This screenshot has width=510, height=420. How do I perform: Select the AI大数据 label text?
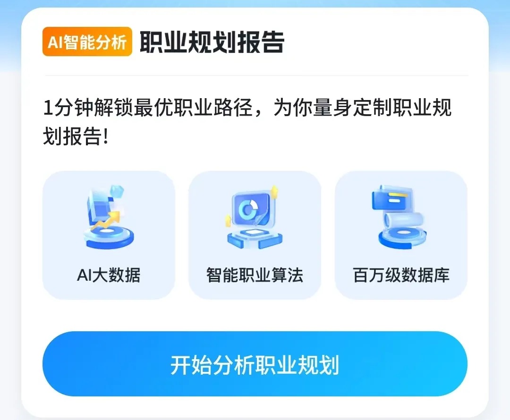click(x=109, y=275)
